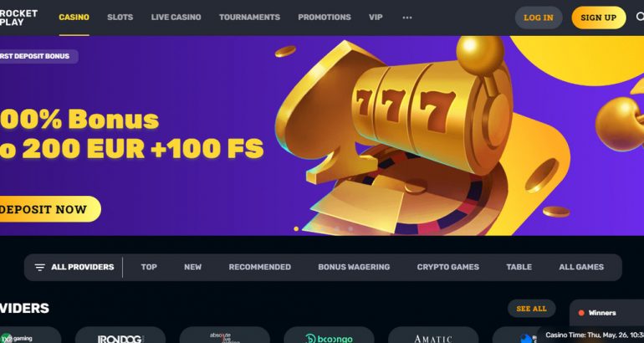Click See All providers link
Screen dimensions: 644x343
pyautogui.click(x=531, y=309)
